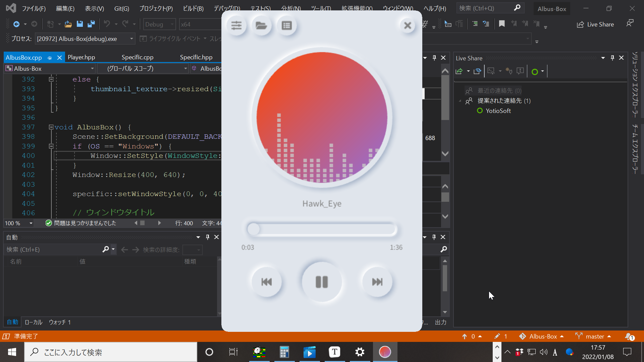Image resolution: width=644 pixels, height=362 pixels.
Task: Click the 検索 (Ctrl+E) field in 自動 panel
Action: (x=54, y=250)
